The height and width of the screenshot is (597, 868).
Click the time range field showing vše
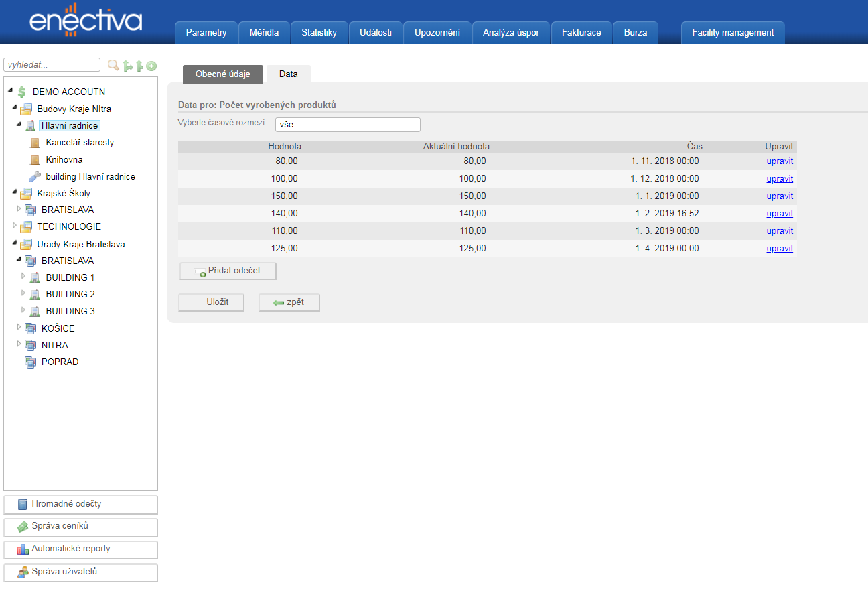click(x=348, y=125)
